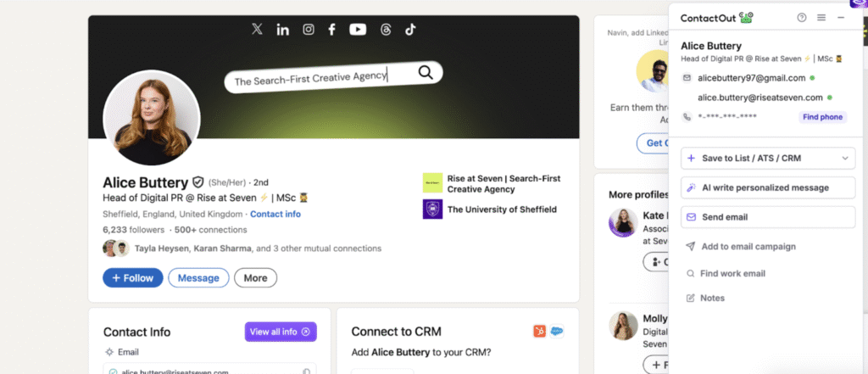Click the masked phone number text
The image size is (868, 374).
point(726,116)
